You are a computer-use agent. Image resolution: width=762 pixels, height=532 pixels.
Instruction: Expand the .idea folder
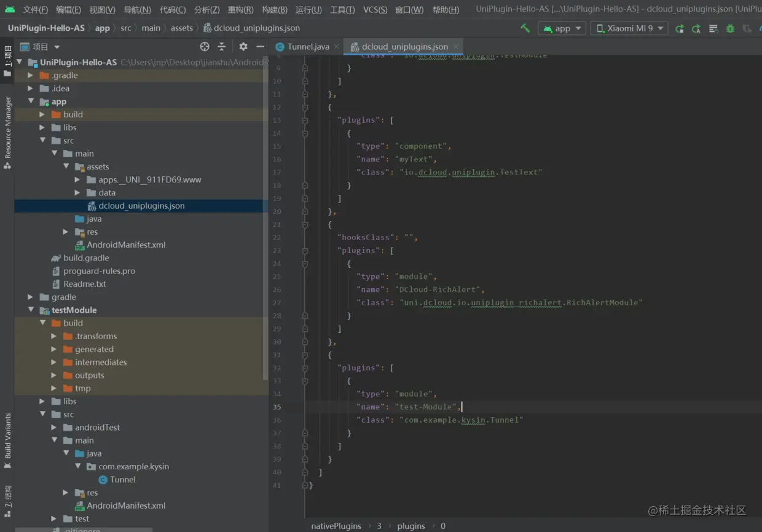[x=31, y=88]
